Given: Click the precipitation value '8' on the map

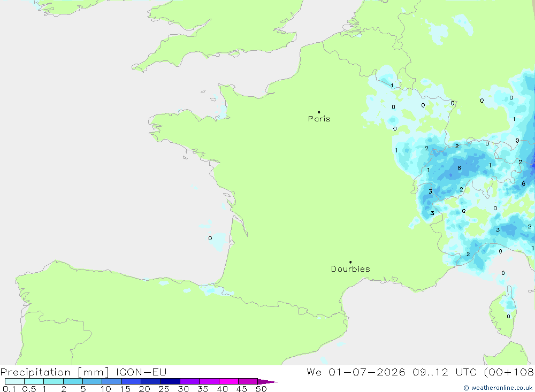Looking at the screenshot, I should click(x=459, y=168).
